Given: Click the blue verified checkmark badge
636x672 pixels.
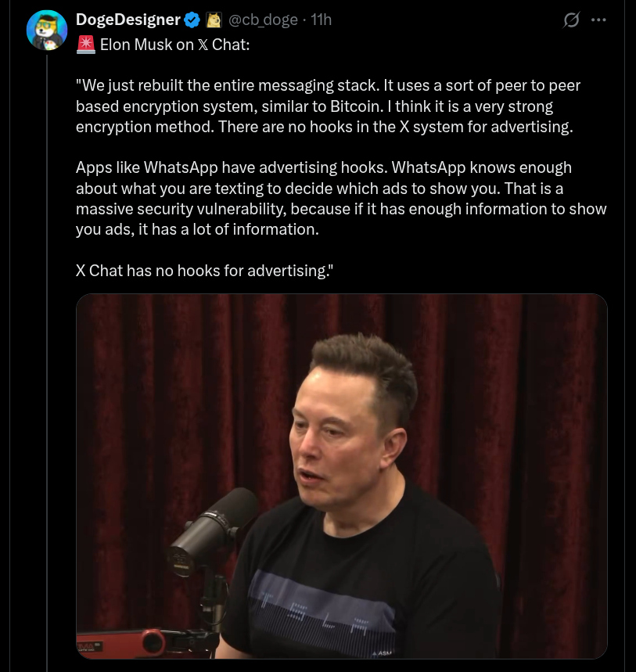Looking at the screenshot, I should click(192, 20).
